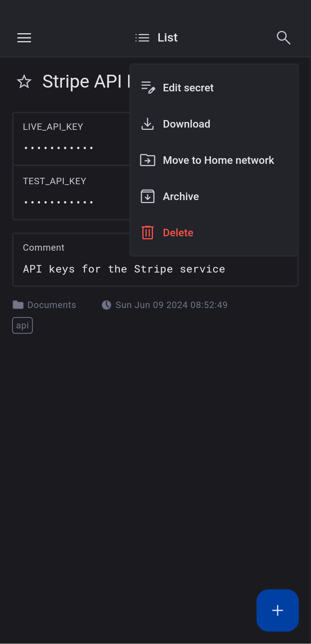
Task: Choose Archive from the menu
Action: pos(181,196)
